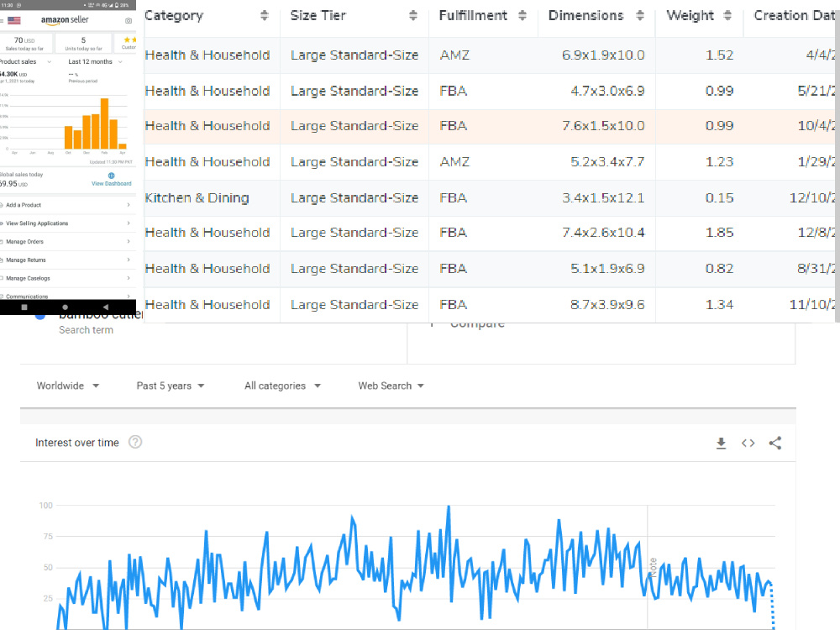Image resolution: width=840 pixels, height=630 pixels.
Task: Click the Dimensions column header
Action: point(586,15)
